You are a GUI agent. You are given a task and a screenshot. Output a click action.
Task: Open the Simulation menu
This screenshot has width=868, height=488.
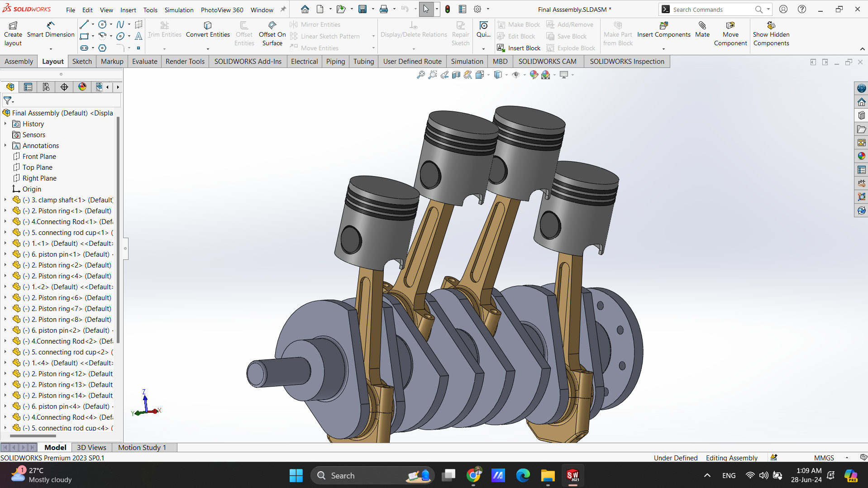pyautogui.click(x=179, y=10)
